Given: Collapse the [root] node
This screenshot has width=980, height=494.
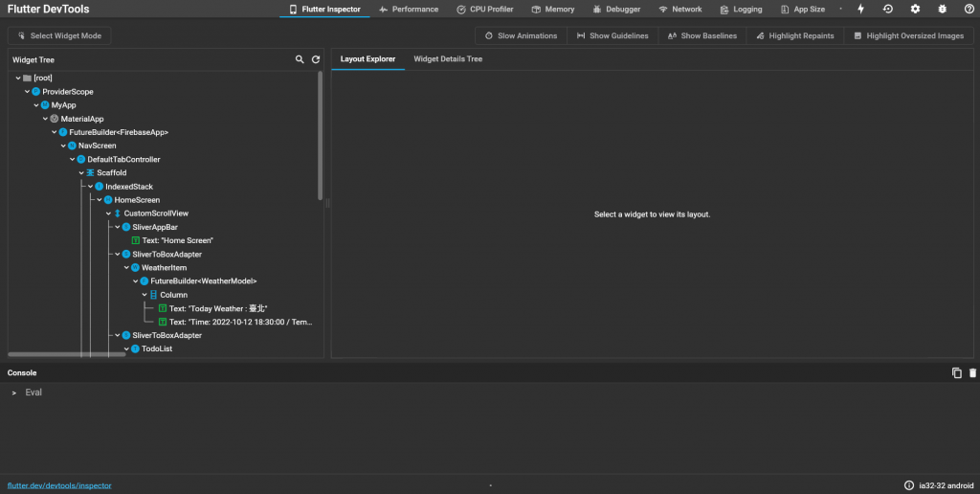Looking at the screenshot, I should pyautogui.click(x=18, y=79).
